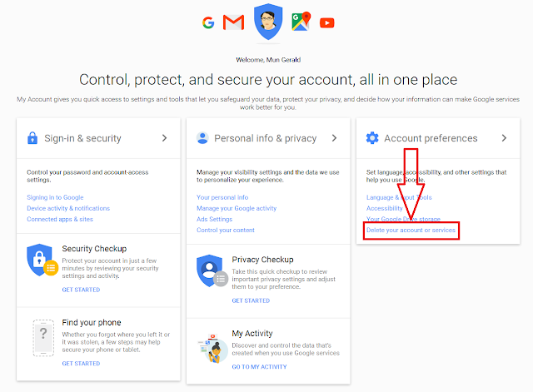
Task: Click GET STARTED under Security Checkup
Action: pyautogui.click(x=81, y=290)
